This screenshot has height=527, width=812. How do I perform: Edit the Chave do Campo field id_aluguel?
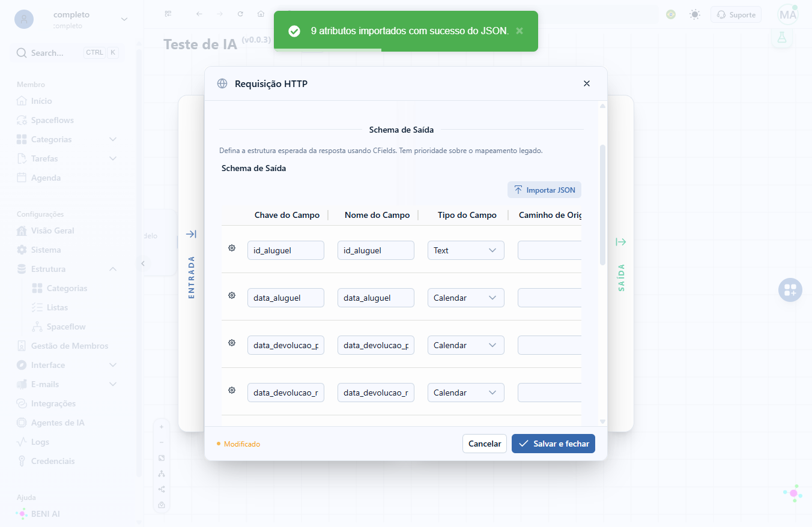point(286,250)
